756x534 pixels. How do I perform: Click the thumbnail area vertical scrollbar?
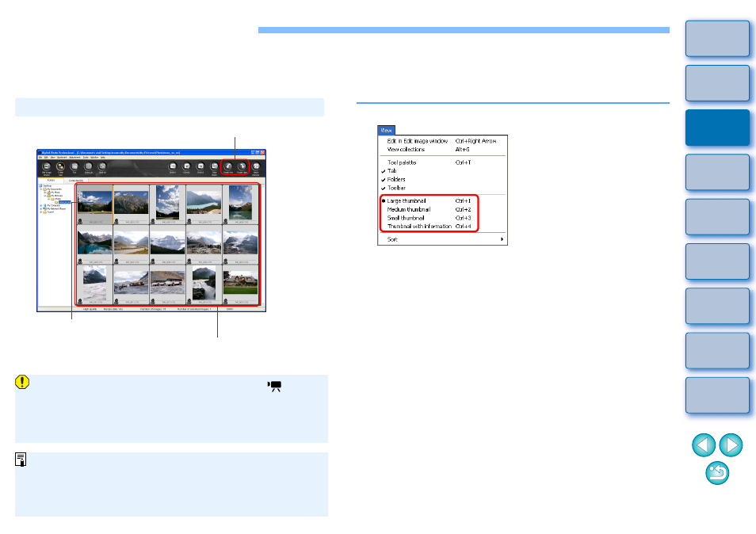263,245
